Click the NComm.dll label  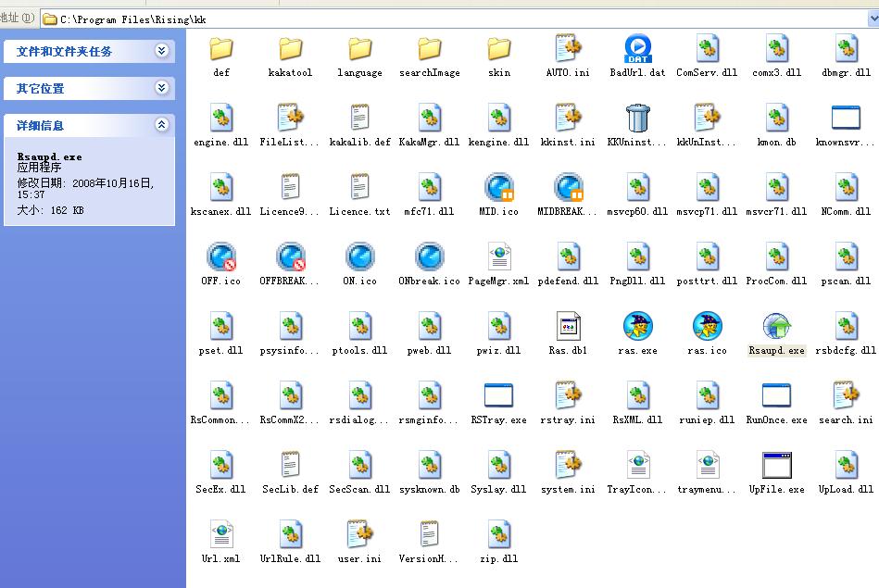click(846, 211)
